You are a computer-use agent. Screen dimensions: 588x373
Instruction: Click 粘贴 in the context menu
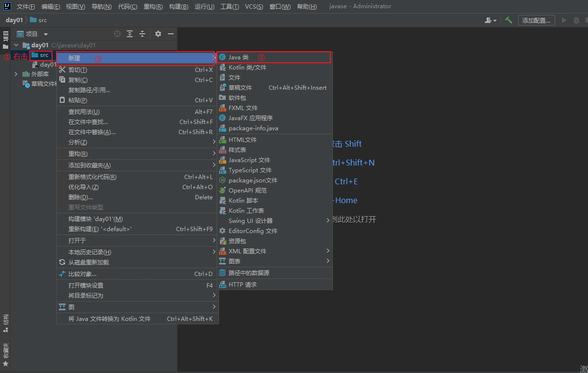137,100
